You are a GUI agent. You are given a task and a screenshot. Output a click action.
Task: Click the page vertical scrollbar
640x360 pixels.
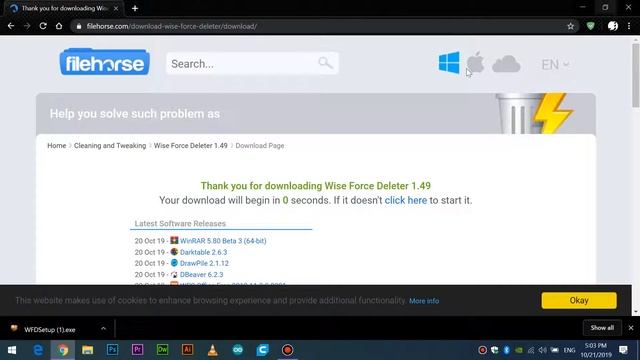click(636, 75)
